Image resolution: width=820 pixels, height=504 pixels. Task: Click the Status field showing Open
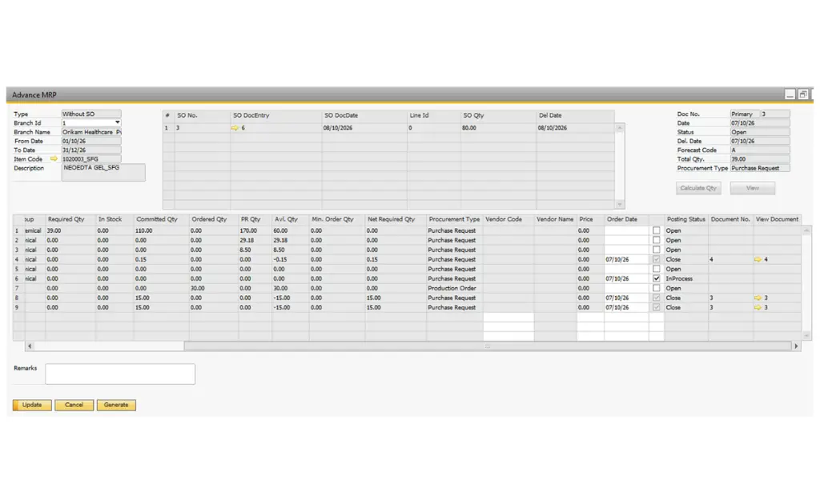(x=760, y=132)
